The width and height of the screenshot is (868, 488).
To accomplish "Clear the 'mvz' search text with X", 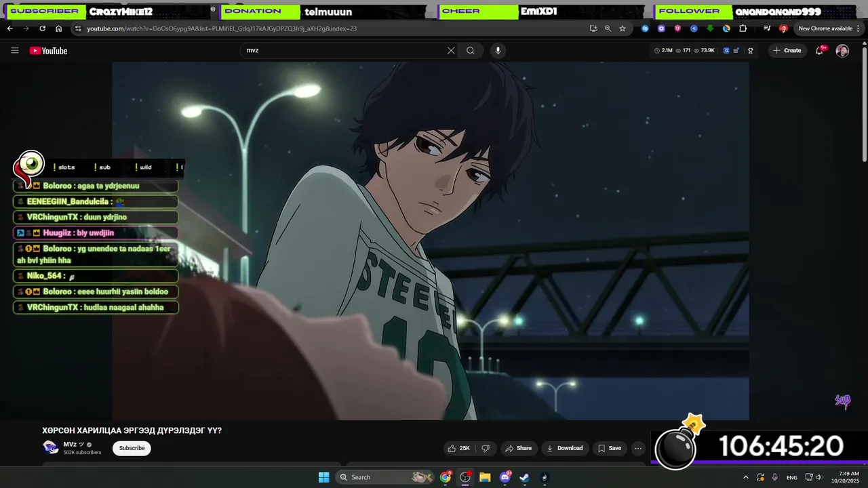I will click(451, 51).
